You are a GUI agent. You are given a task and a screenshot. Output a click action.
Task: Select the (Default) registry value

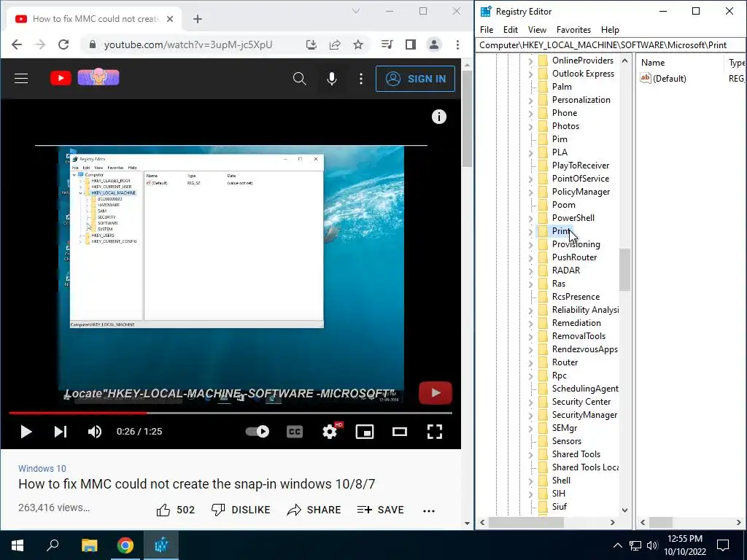[x=670, y=79]
